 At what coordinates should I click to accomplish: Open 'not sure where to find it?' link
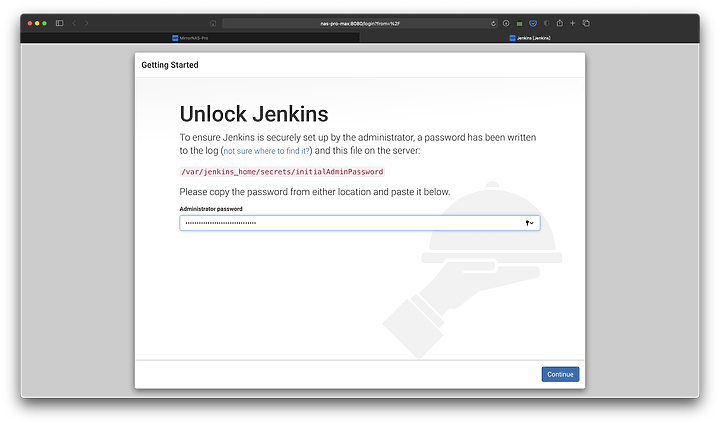coord(266,151)
